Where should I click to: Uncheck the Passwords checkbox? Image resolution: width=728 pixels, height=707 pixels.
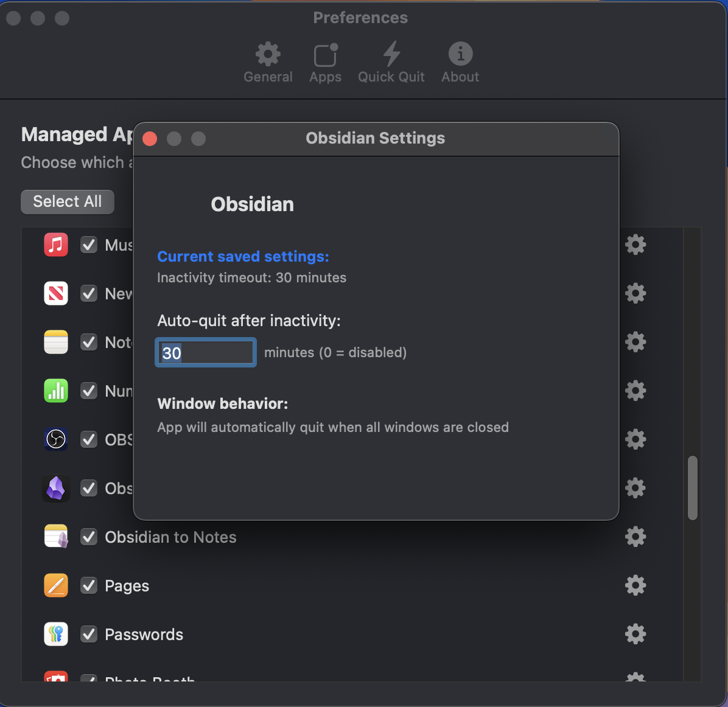(x=89, y=634)
